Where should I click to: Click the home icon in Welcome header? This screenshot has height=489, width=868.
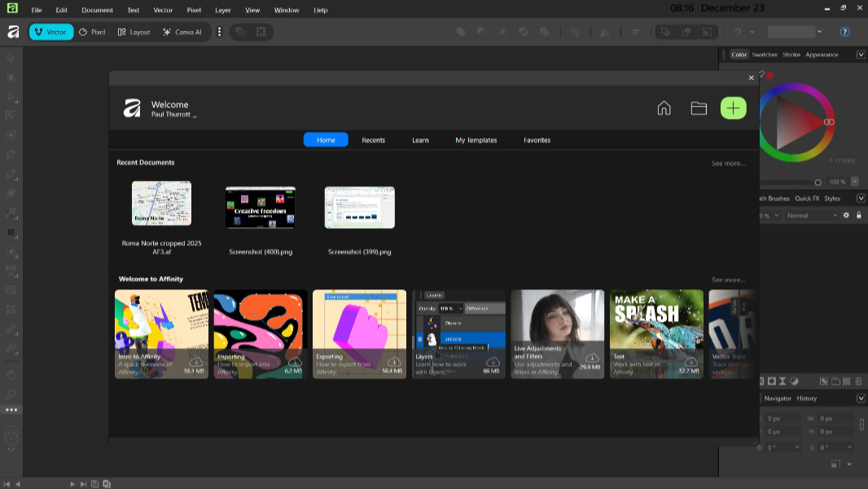tap(664, 108)
